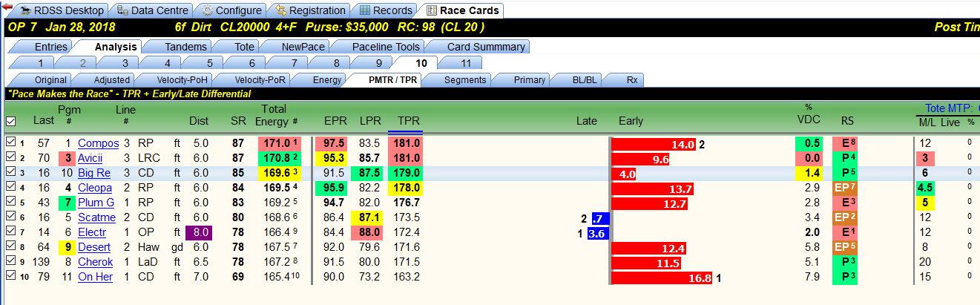The height and width of the screenshot is (305, 980).
Task: Uncheck the Desert row checkbox
Action: point(10,246)
